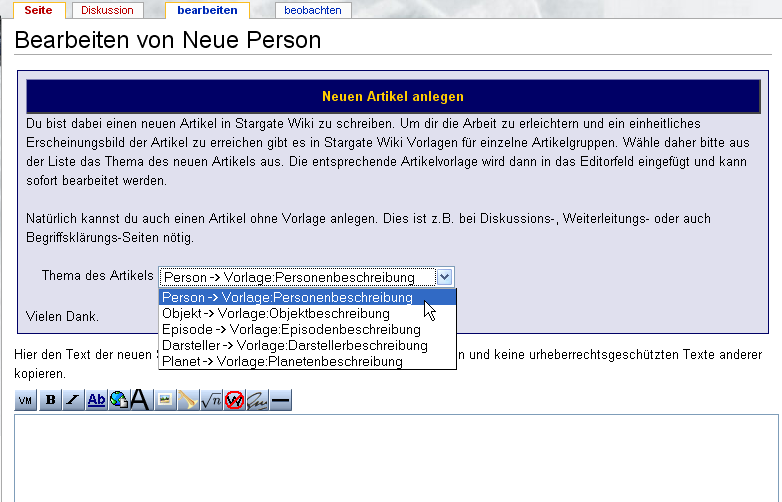This screenshot has width=782, height=502.
Task: Select Person -> Vorlage:Personenbeschreibung option
Action: (287, 298)
